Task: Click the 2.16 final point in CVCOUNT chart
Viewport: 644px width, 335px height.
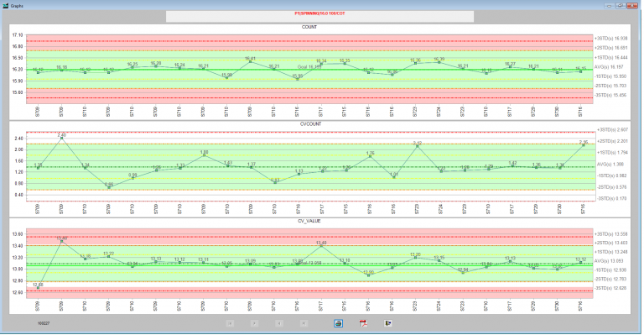Action: 583,145
